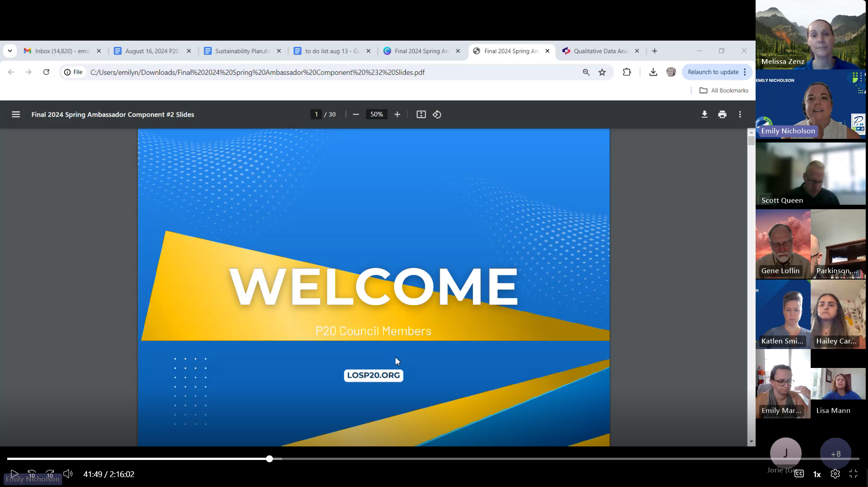868x487 pixels.
Task: Go forward in browser history
Action: coord(28,72)
